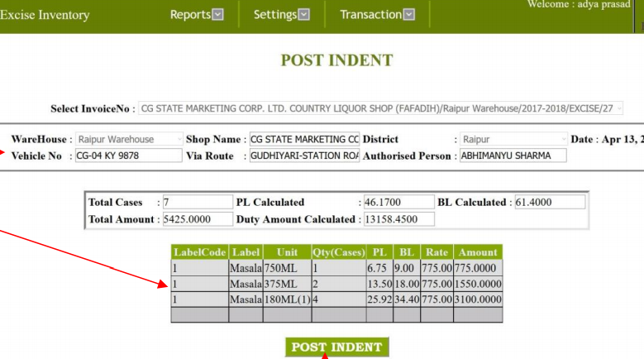
Task: Click the POST INDENT button
Action: point(336,347)
